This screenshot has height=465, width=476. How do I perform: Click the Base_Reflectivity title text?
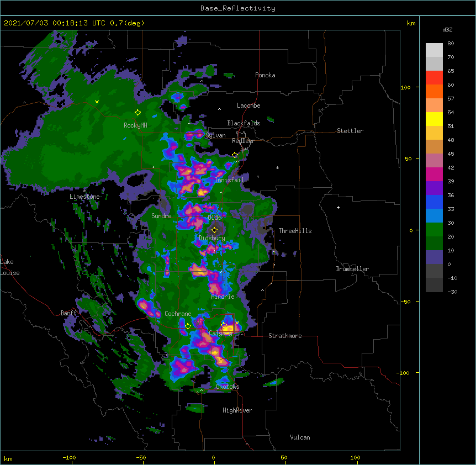(x=238, y=8)
